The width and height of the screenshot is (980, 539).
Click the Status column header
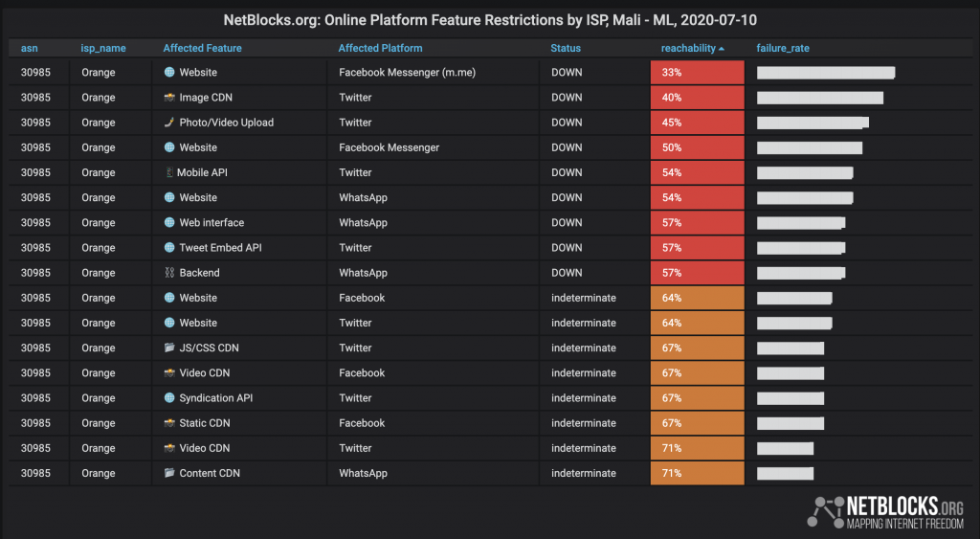pyautogui.click(x=566, y=48)
